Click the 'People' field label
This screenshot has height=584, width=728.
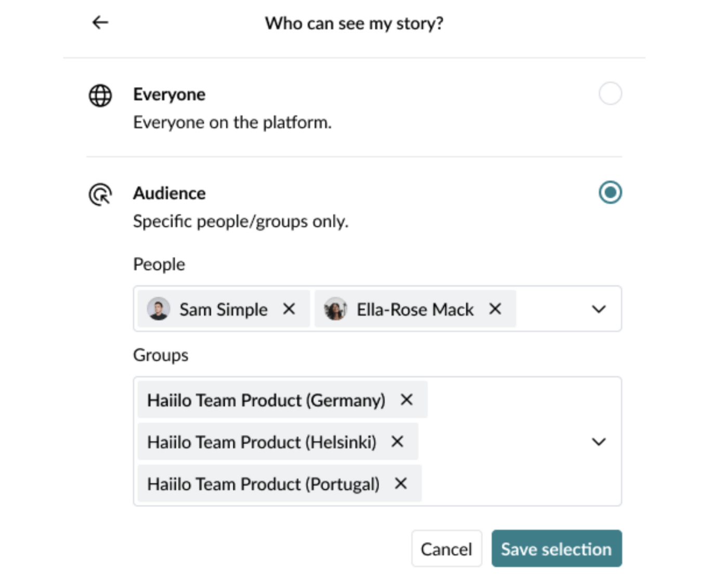coord(159,264)
